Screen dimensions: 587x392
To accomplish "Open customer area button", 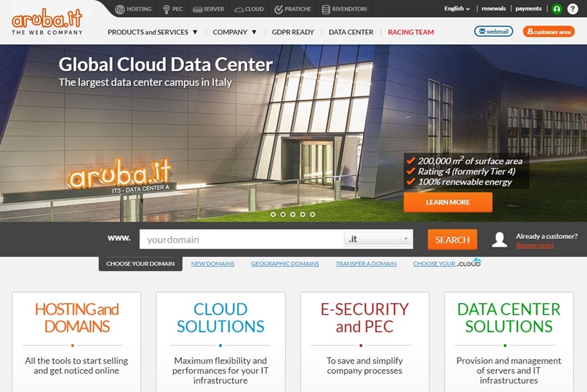I will 548,31.
